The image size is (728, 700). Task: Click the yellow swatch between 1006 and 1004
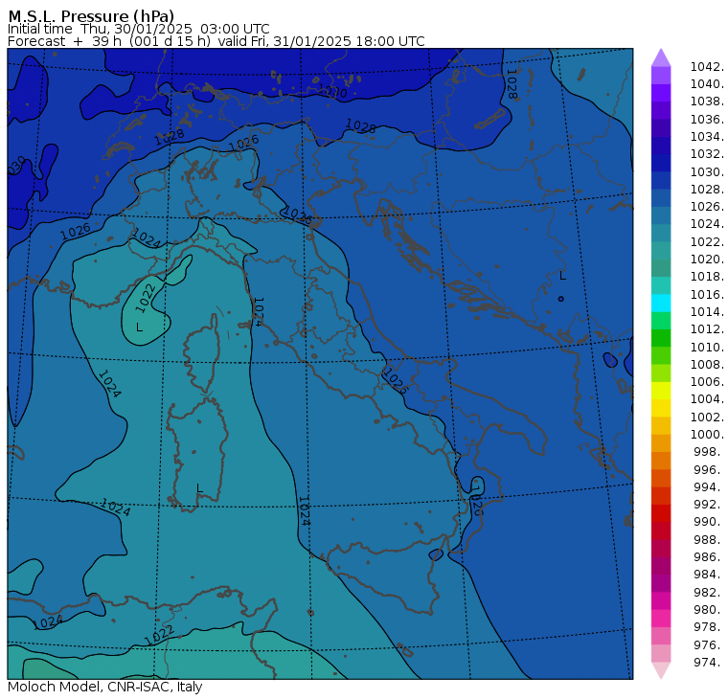[661, 391]
